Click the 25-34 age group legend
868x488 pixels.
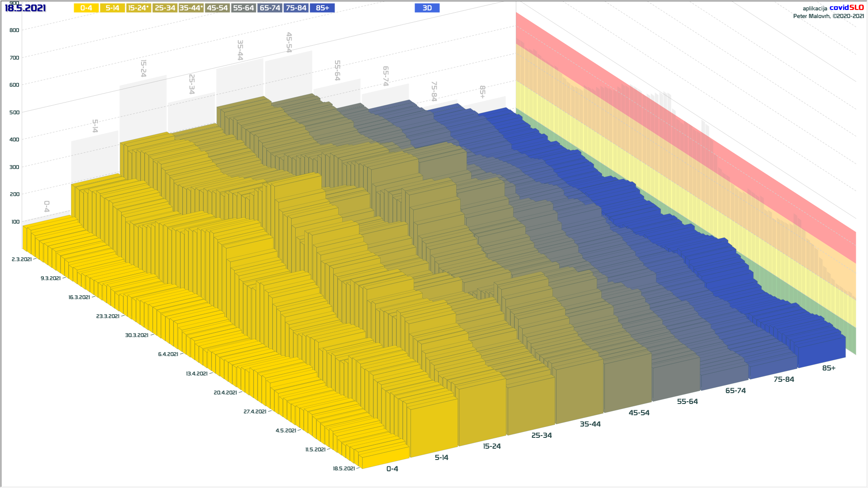coord(165,8)
